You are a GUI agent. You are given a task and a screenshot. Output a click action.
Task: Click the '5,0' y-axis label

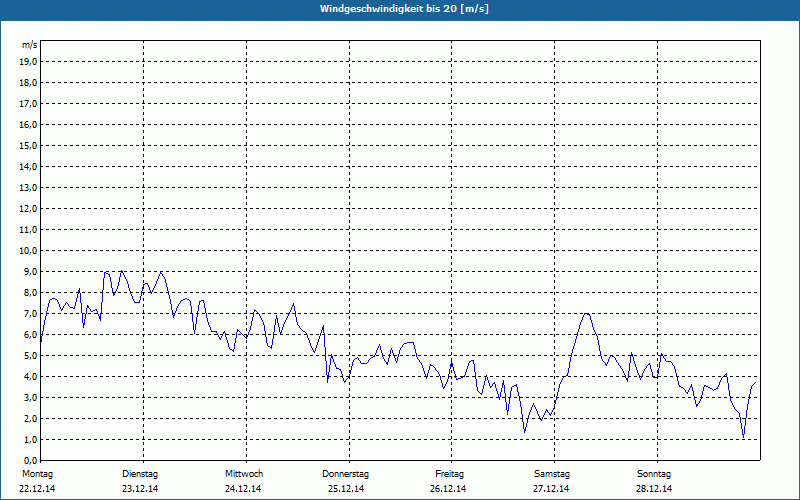coord(30,356)
